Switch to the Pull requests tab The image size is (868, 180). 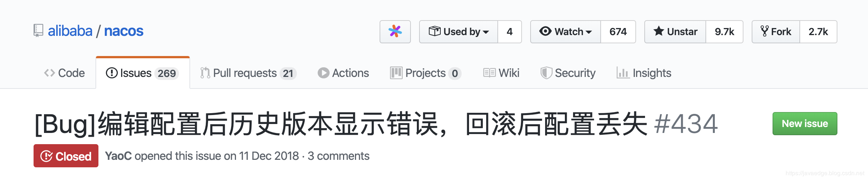[248, 73]
